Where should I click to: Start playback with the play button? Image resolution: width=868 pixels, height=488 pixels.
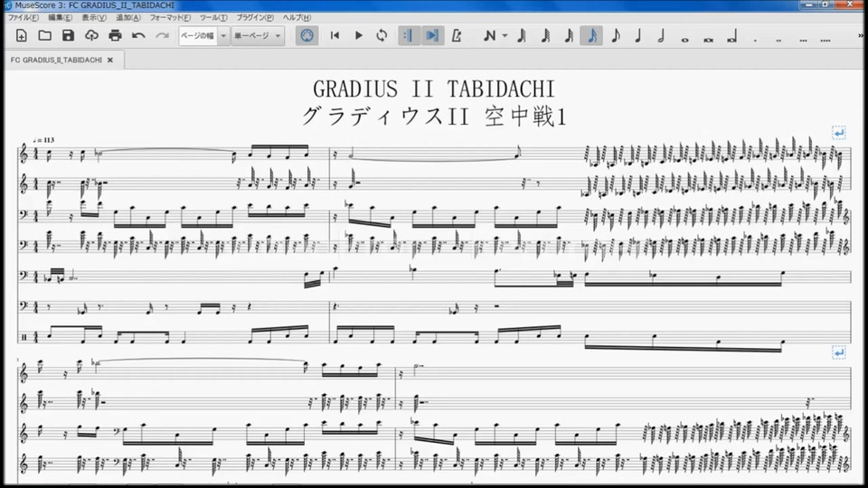(x=359, y=36)
